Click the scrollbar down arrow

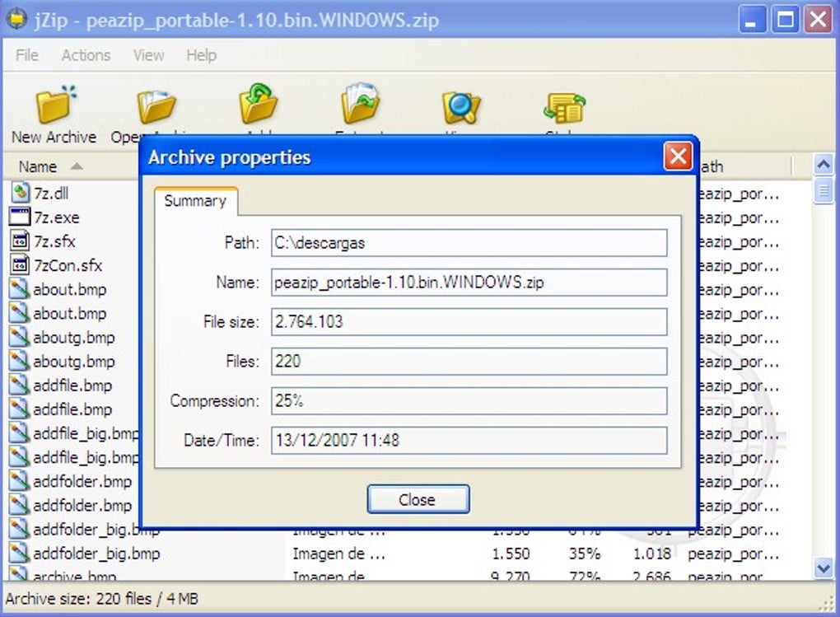[x=824, y=568]
